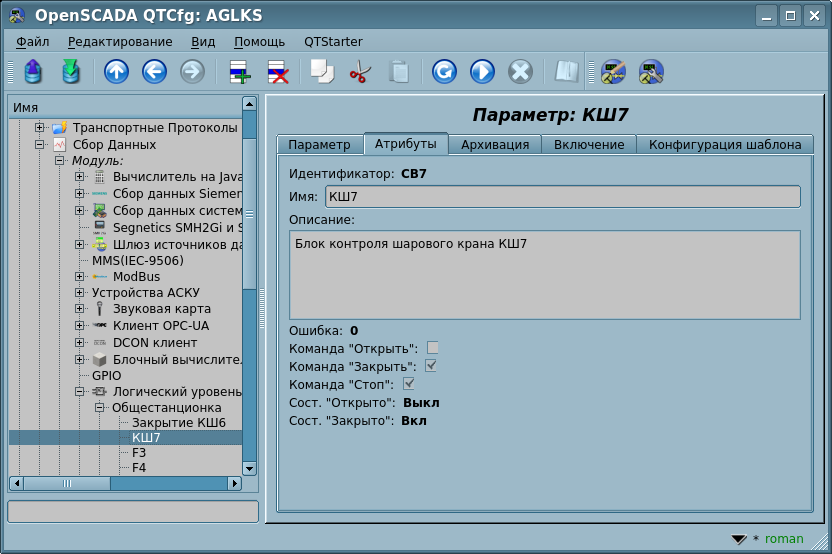Viewport: 832px width, 554px height.
Task: Click the Delete item toolbar icon
Action: 277,72
